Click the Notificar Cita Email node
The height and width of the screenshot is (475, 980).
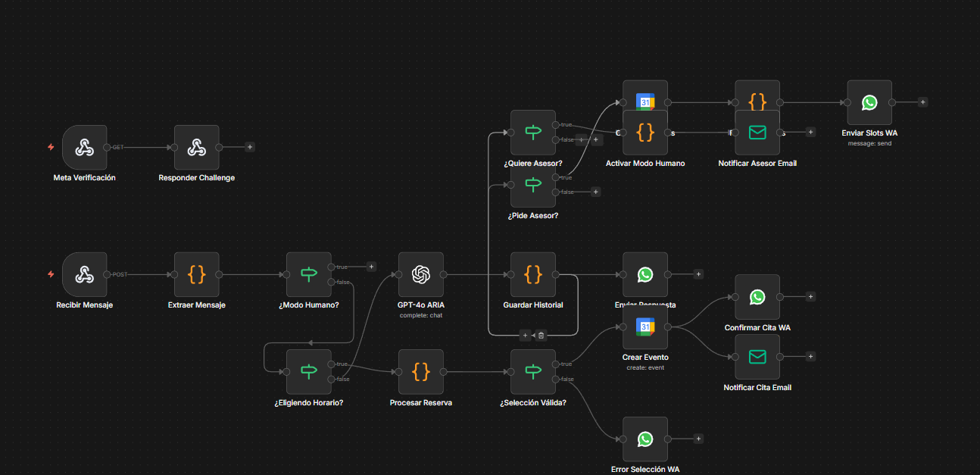tap(757, 357)
